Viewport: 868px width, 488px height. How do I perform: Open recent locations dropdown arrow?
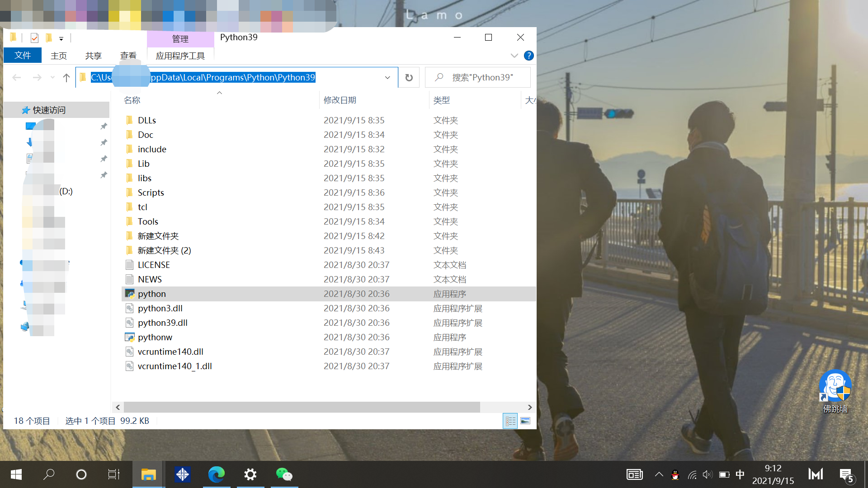[x=52, y=78]
